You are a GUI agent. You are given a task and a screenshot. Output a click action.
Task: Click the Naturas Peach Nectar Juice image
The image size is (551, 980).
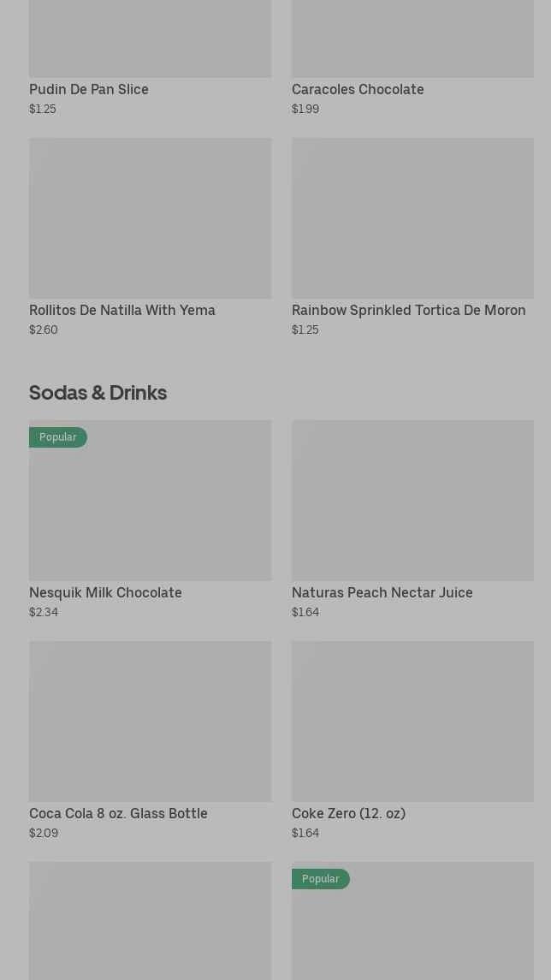click(412, 501)
